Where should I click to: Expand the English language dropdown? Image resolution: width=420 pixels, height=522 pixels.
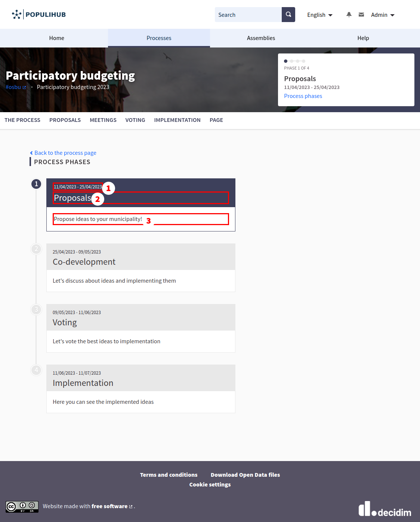click(319, 15)
